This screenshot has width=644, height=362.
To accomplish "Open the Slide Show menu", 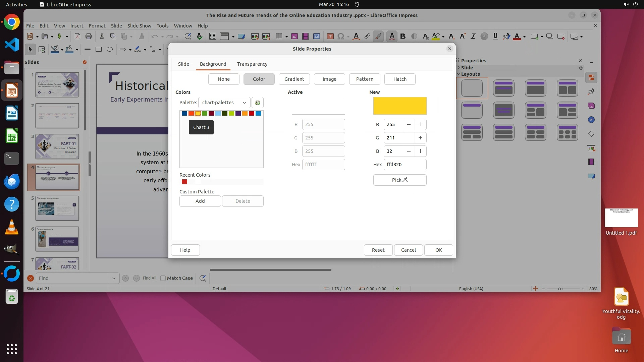I will (x=139, y=26).
